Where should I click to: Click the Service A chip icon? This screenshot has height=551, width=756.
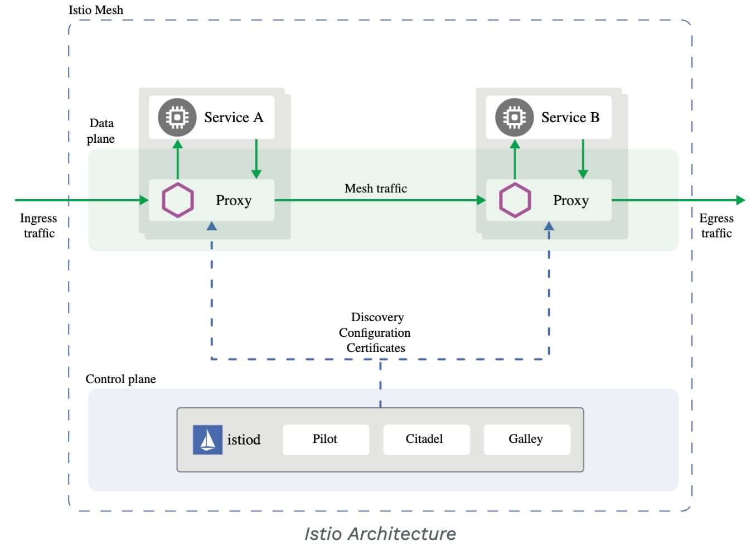(177, 117)
